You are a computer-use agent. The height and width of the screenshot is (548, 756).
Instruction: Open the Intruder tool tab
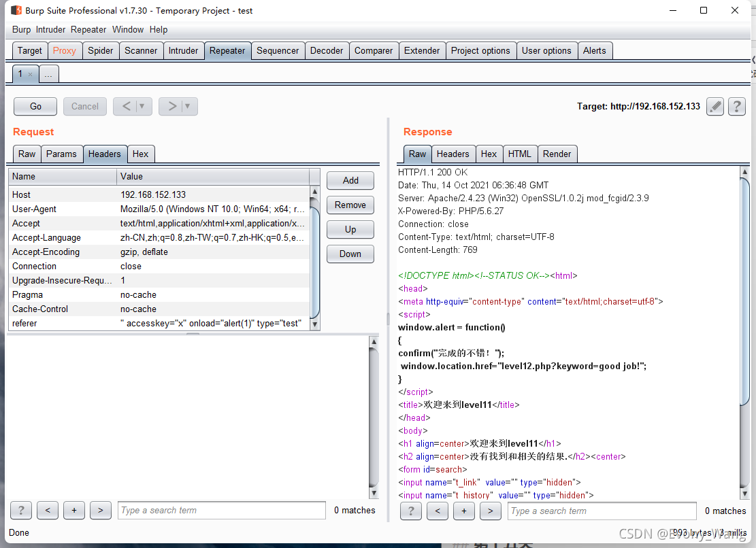183,50
